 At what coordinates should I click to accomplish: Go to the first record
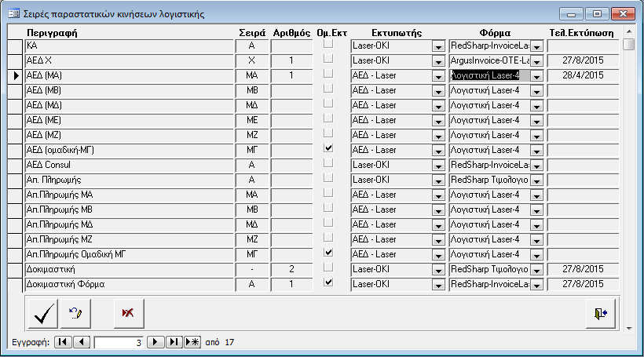63,342
